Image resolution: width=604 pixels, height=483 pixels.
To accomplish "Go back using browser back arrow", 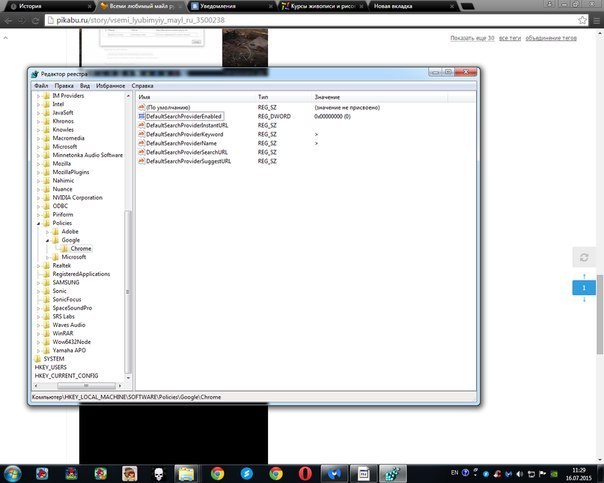I will (8, 20).
